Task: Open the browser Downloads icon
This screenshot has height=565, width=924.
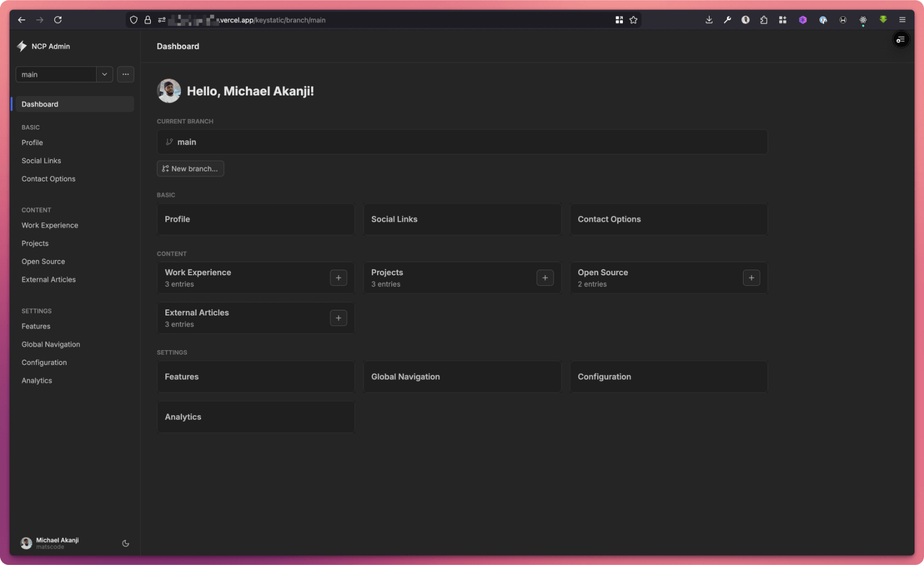Action: pyautogui.click(x=708, y=20)
